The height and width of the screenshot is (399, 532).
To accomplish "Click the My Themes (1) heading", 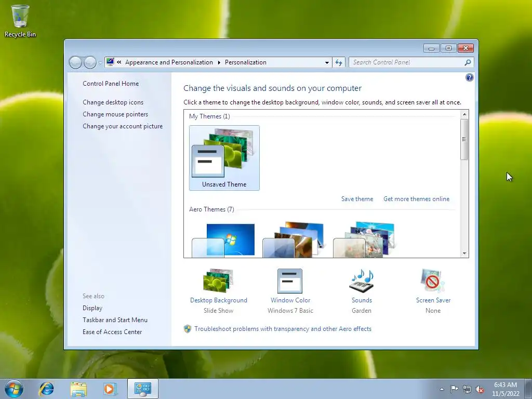I will click(x=209, y=116).
